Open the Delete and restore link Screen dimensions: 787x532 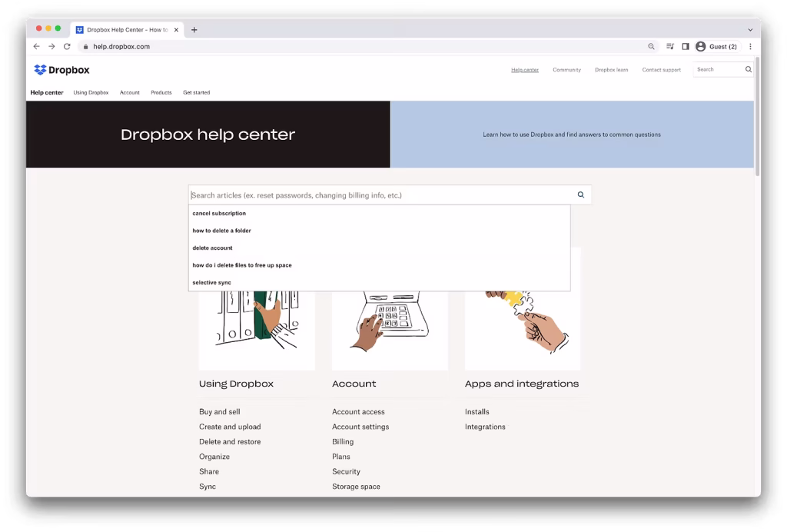tap(230, 441)
